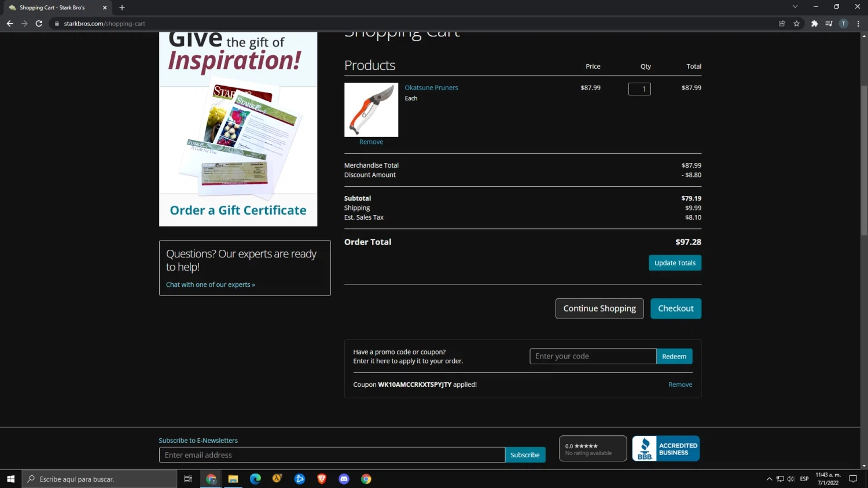Screen dimensions: 868x488
Task: Click the quantity field for Okatsune Pruners
Action: pos(639,89)
